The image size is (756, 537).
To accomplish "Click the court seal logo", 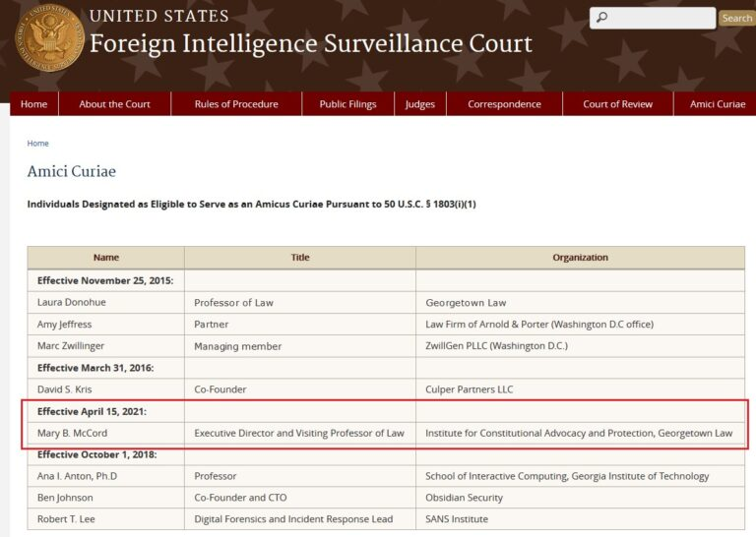I will click(x=49, y=37).
